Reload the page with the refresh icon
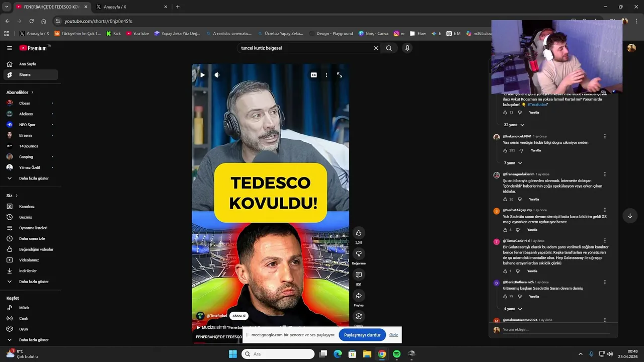This screenshot has width=644, height=362. pyautogui.click(x=31, y=21)
